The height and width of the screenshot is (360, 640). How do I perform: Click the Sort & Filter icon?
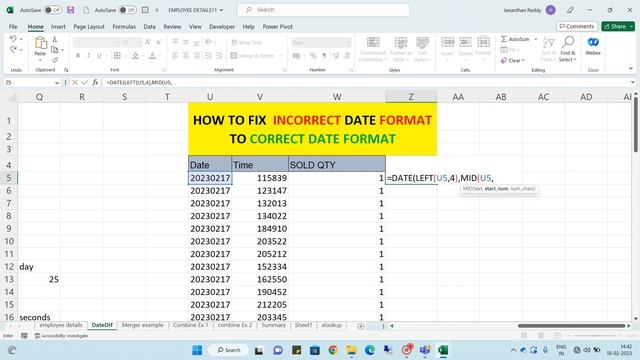pos(549,49)
